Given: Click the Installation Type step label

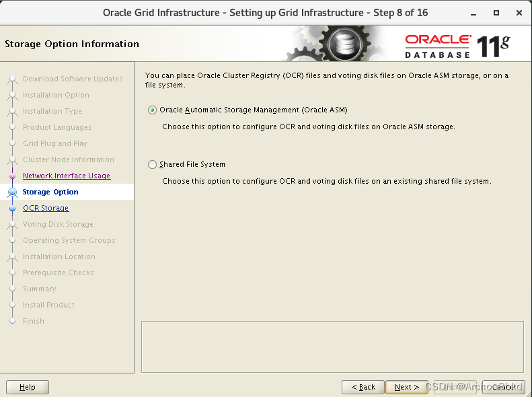Looking at the screenshot, I should pyautogui.click(x=52, y=111).
